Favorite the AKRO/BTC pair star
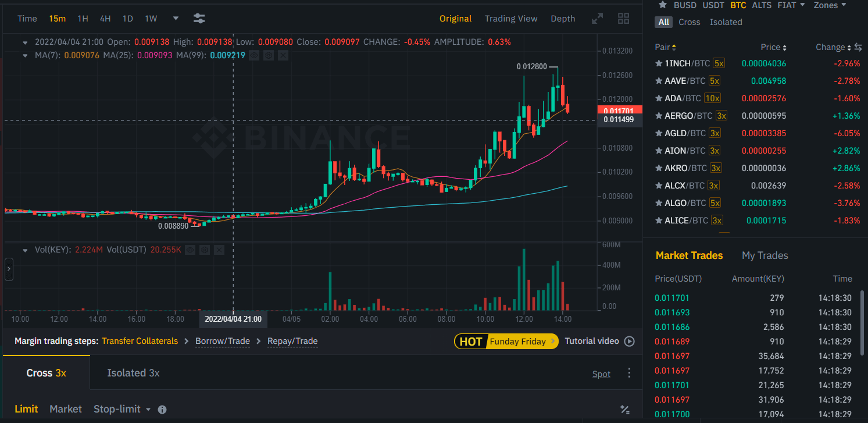 [659, 168]
